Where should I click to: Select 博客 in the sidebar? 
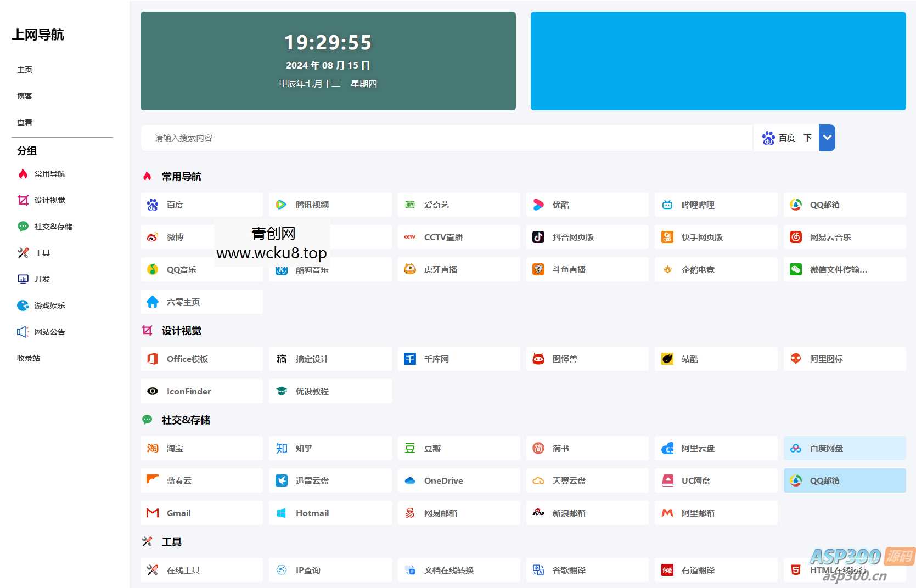tap(25, 96)
